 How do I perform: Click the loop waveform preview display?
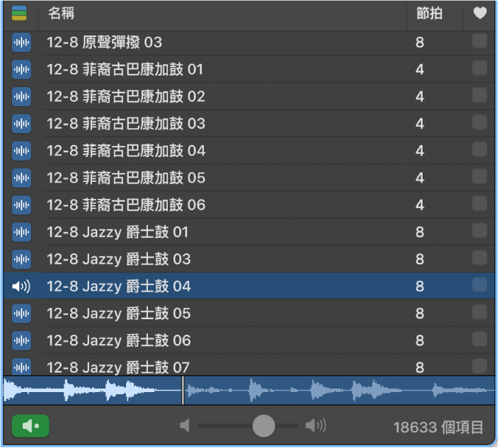pos(249,391)
